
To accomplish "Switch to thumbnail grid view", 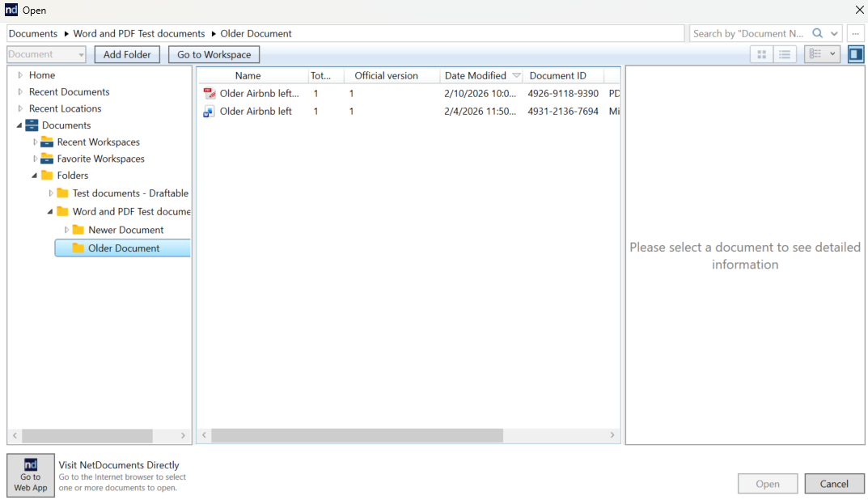I will pos(762,54).
